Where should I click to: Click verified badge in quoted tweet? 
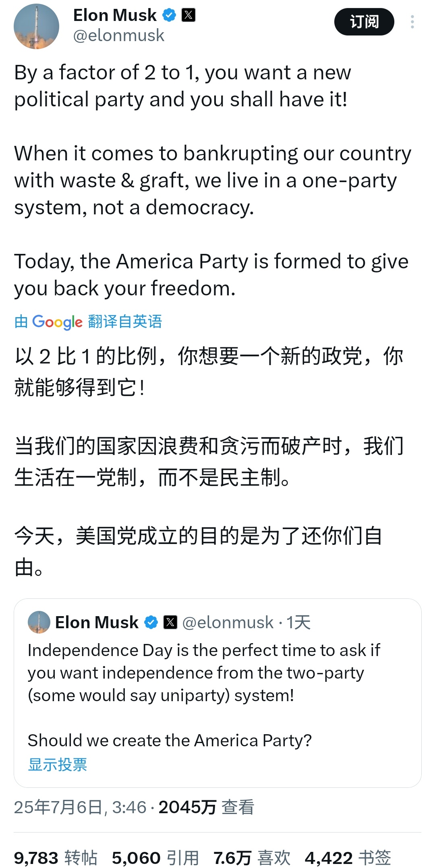coord(151,622)
